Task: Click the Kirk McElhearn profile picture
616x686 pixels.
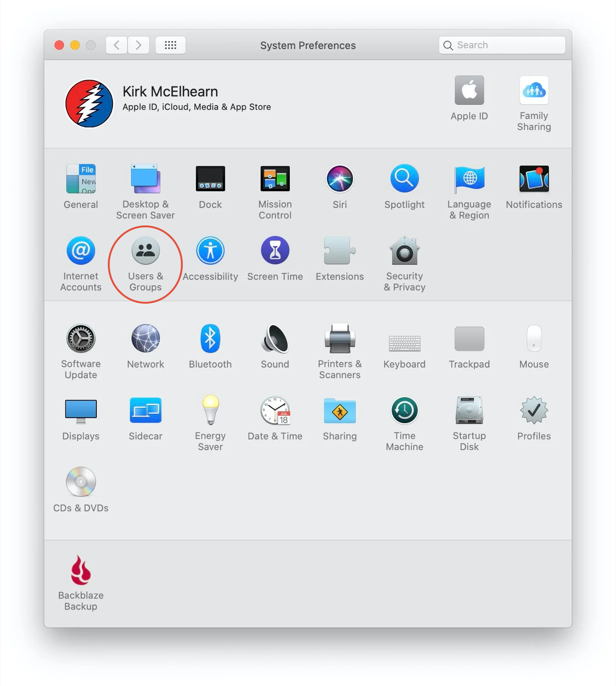Action: click(x=89, y=103)
